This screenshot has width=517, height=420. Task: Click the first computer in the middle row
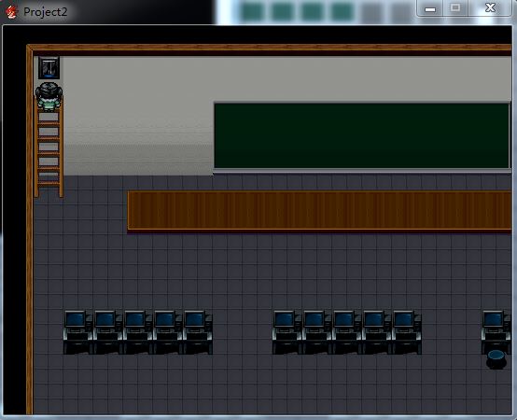(286, 332)
